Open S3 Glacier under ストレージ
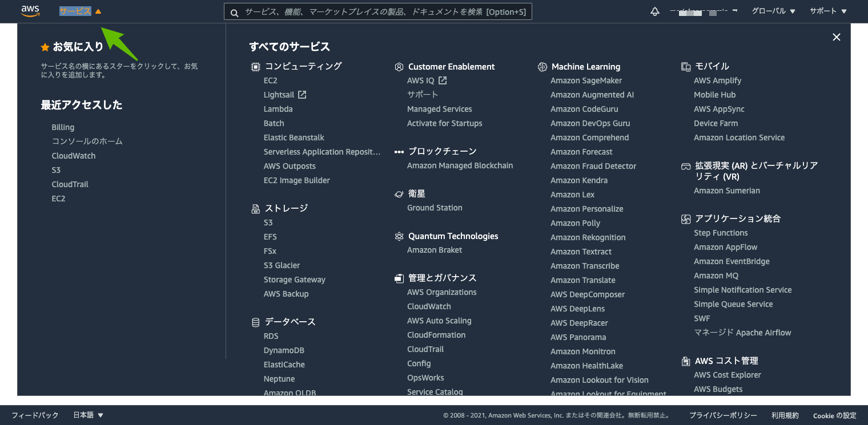This screenshot has height=425, width=868. point(282,265)
